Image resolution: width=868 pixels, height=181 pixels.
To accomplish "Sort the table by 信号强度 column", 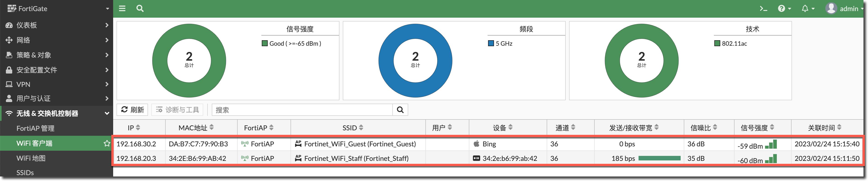I will coord(758,128).
